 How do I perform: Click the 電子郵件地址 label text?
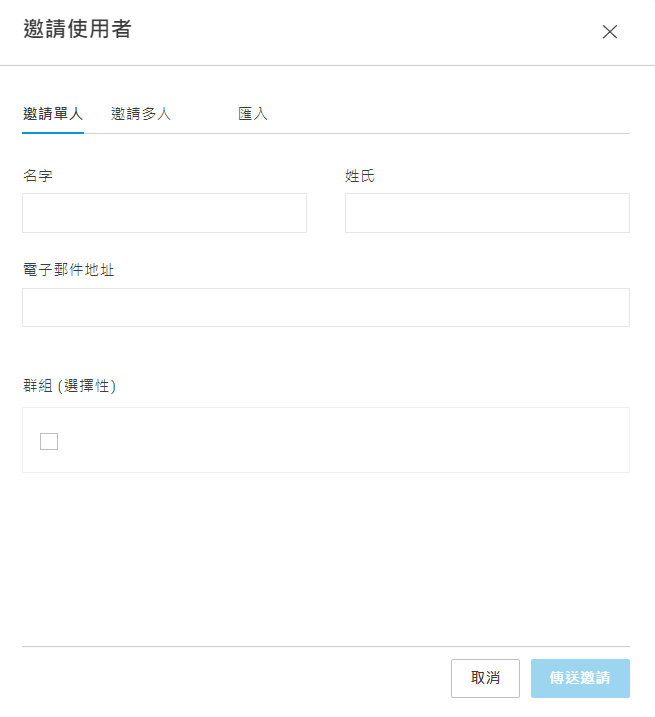click(68, 270)
